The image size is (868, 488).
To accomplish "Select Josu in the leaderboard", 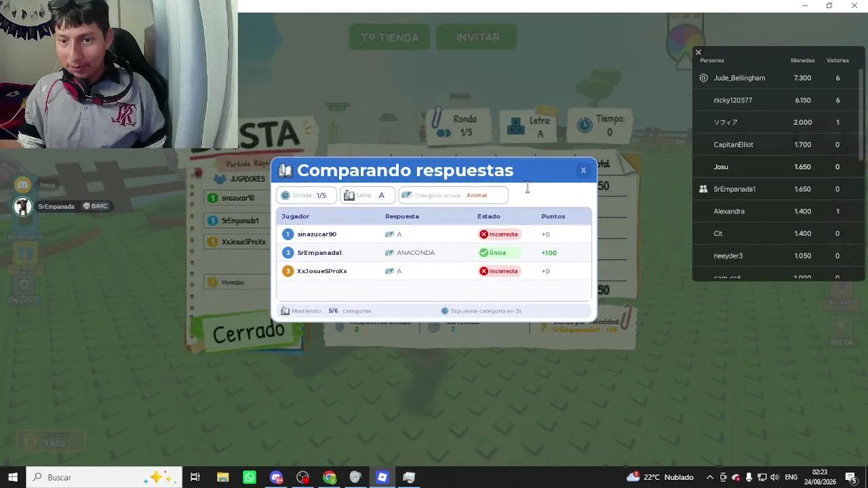I will (x=721, y=167).
